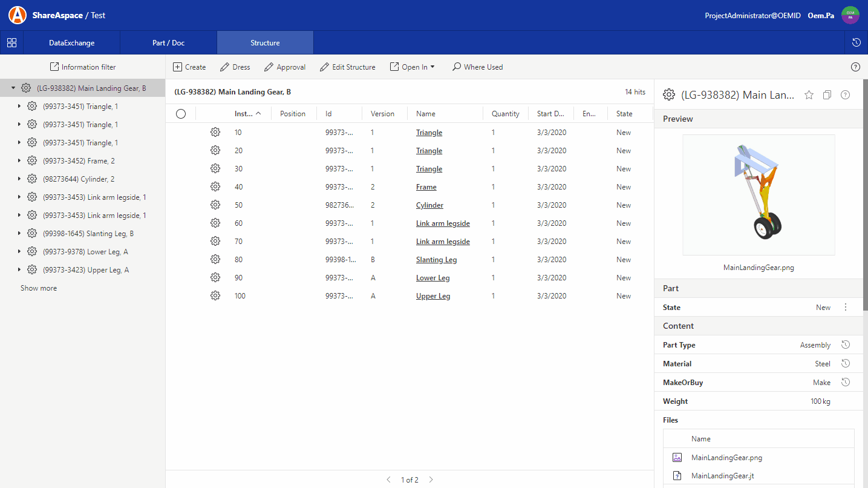
Task: Click the gear icon on instance row 10
Action: [x=215, y=132]
